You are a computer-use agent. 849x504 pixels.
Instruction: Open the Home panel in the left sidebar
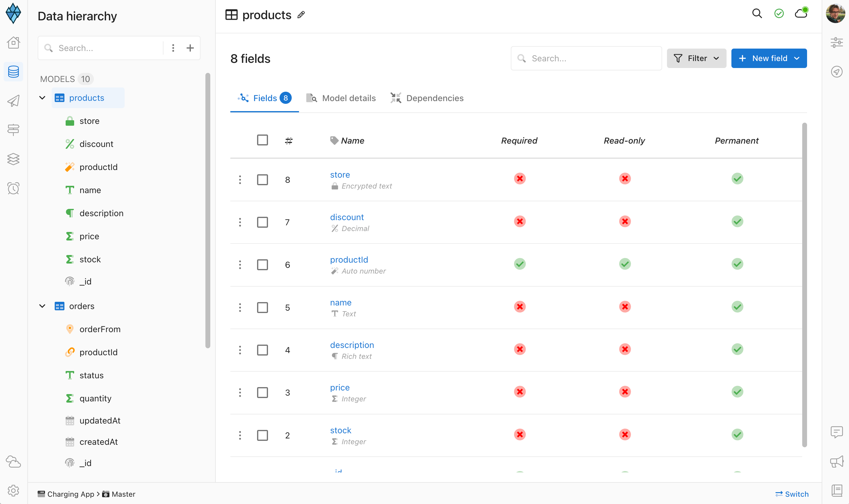13,43
